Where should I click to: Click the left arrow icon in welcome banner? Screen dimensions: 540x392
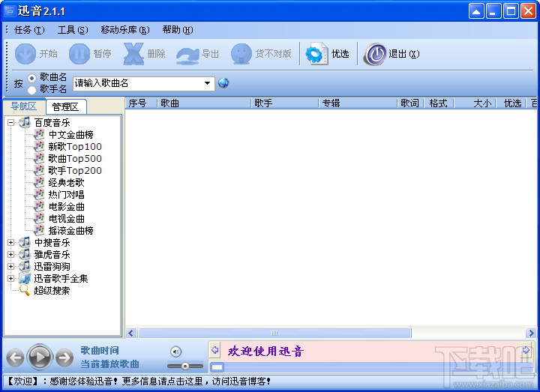tap(215, 350)
